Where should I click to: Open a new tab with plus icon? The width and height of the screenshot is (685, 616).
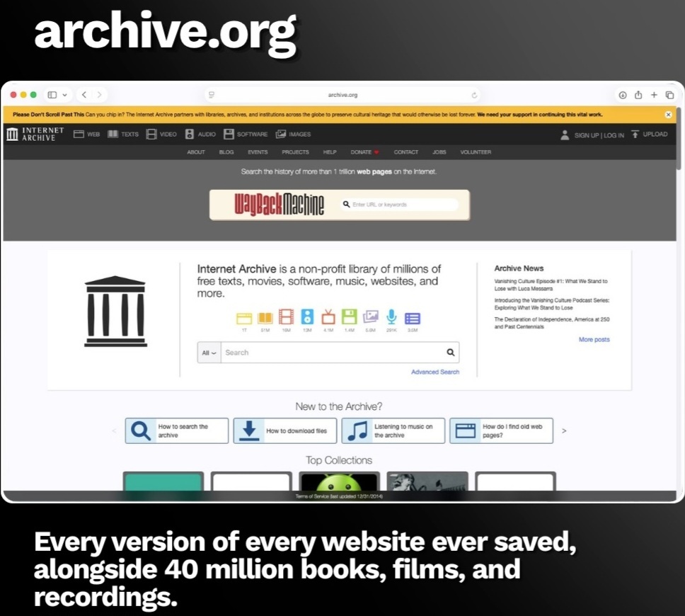tap(654, 95)
